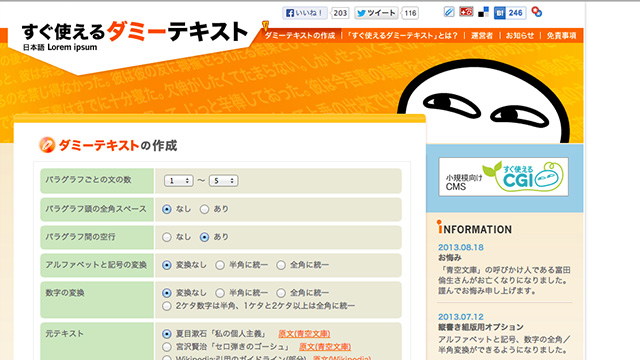640x360 pixels.
Task: Select あり for パラグラフ頭の全角スペース
Action: pyautogui.click(x=204, y=209)
